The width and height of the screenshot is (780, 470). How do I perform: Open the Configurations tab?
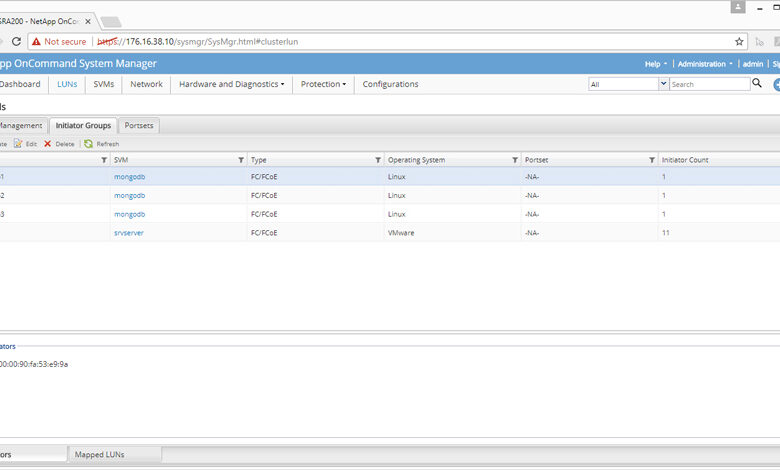[390, 84]
